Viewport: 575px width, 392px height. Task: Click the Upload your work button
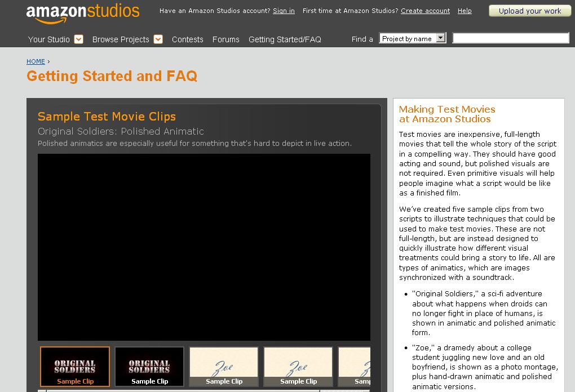[x=530, y=11]
